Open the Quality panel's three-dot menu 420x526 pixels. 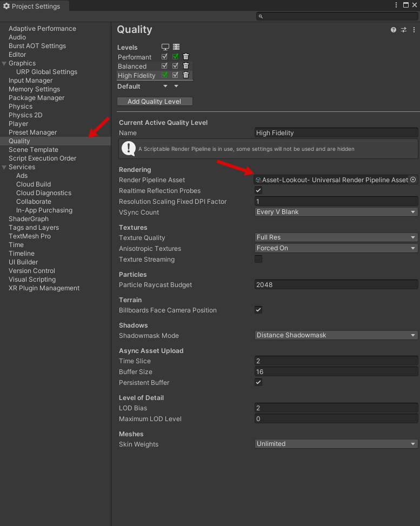(414, 30)
